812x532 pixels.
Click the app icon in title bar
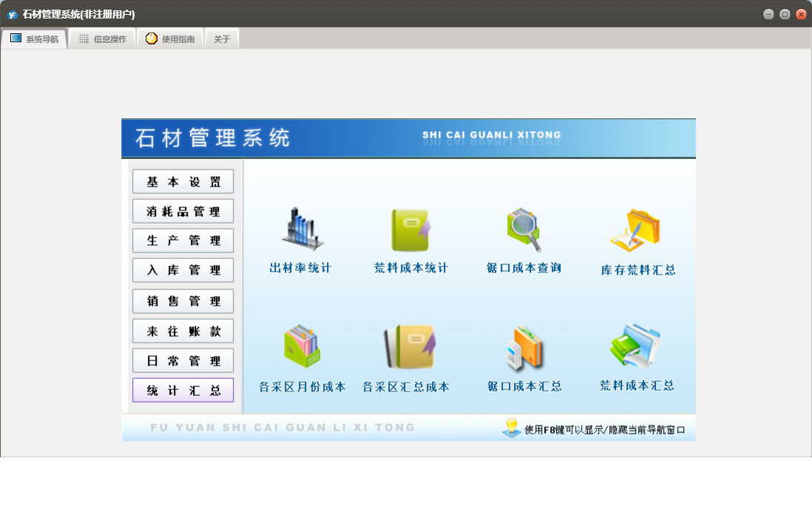click(12, 15)
